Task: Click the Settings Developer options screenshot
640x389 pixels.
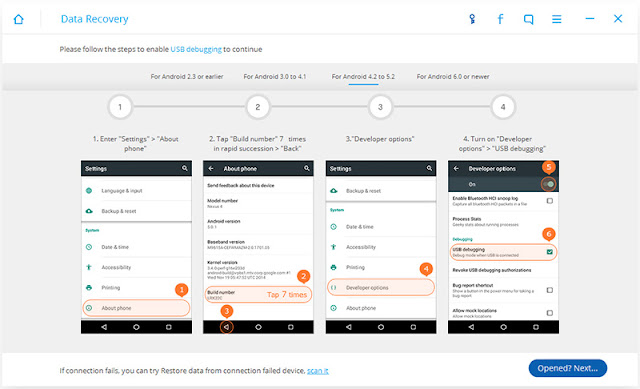Action: click(x=381, y=247)
